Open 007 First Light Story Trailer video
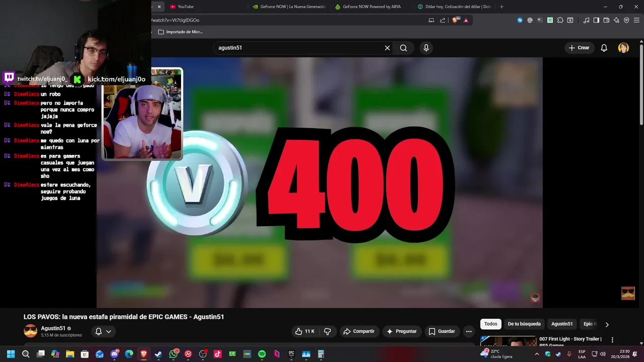 [571, 342]
